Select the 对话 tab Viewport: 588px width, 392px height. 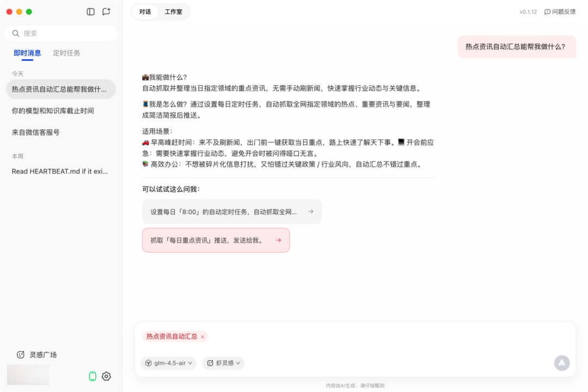point(145,11)
